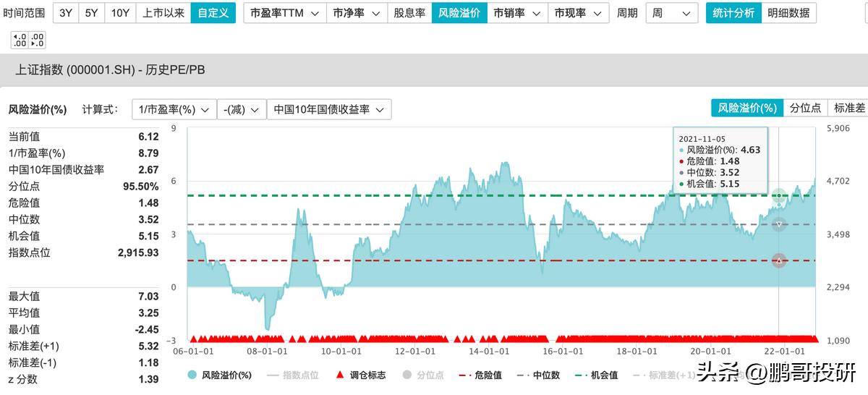Toggle 分位点 legend series
The image size is (868, 395).
tap(422, 375)
